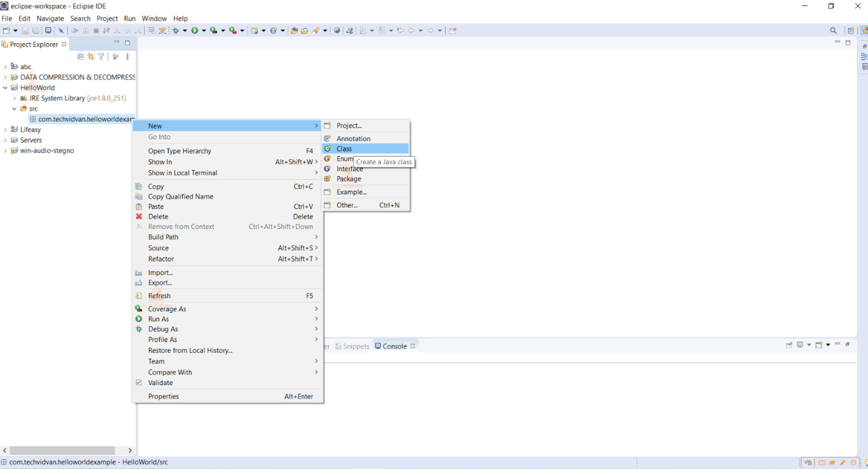This screenshot has width=868, height=469.
Task: Click the Open Type toolbar icon
Action: (293, 30)
